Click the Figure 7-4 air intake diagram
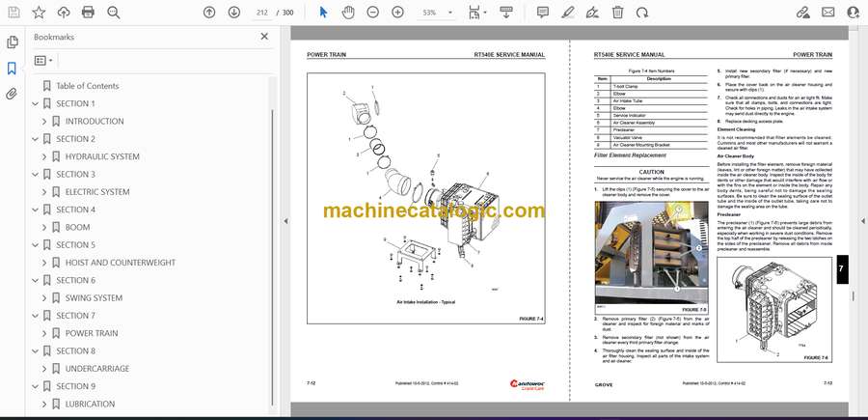868x420 pixels. 426,198
